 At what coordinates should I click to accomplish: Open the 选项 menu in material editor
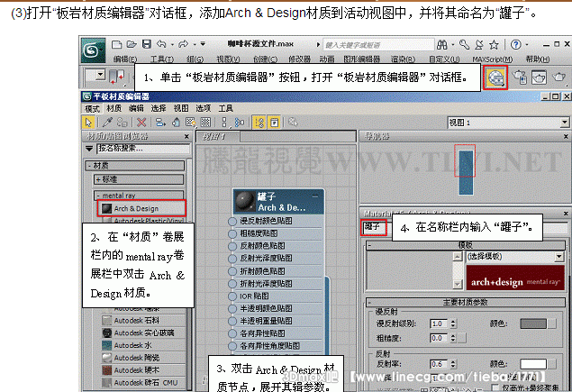(204, 108)
